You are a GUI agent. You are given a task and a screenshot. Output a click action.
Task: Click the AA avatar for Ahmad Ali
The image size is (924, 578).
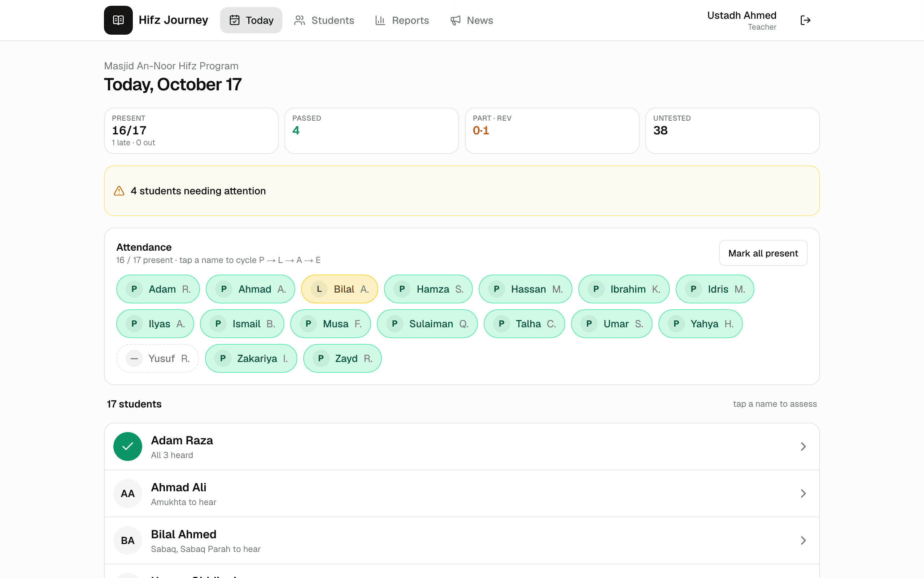click(127, 493)
